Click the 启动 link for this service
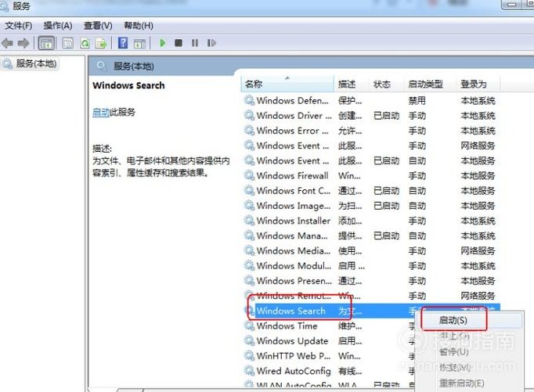This screenshot has width=534, height=392. coord(101,112)
